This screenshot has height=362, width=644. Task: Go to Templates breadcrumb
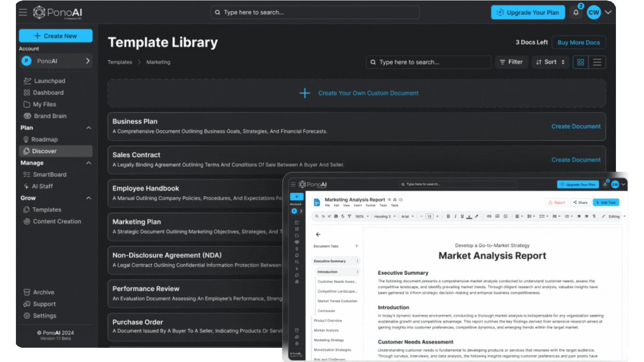tap(119, 62)
